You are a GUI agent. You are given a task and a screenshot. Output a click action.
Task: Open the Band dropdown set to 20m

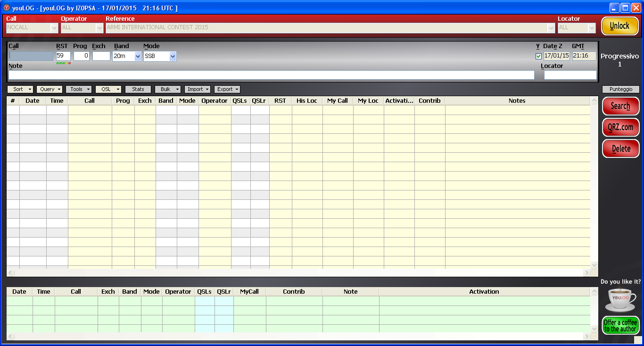138,56
